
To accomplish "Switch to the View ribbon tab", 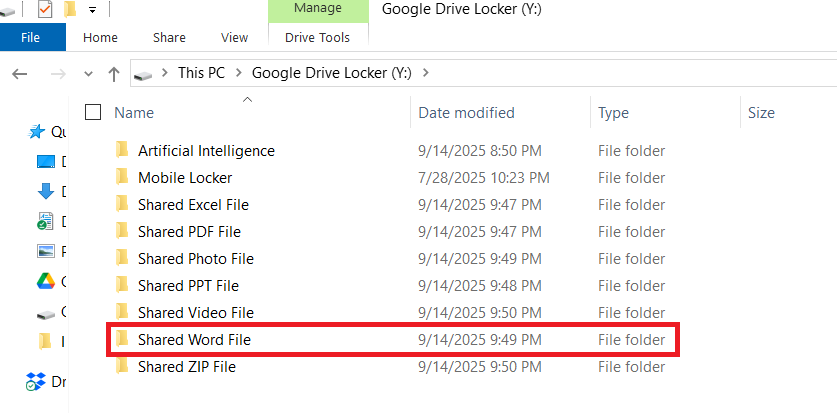I will click(234, 37).
